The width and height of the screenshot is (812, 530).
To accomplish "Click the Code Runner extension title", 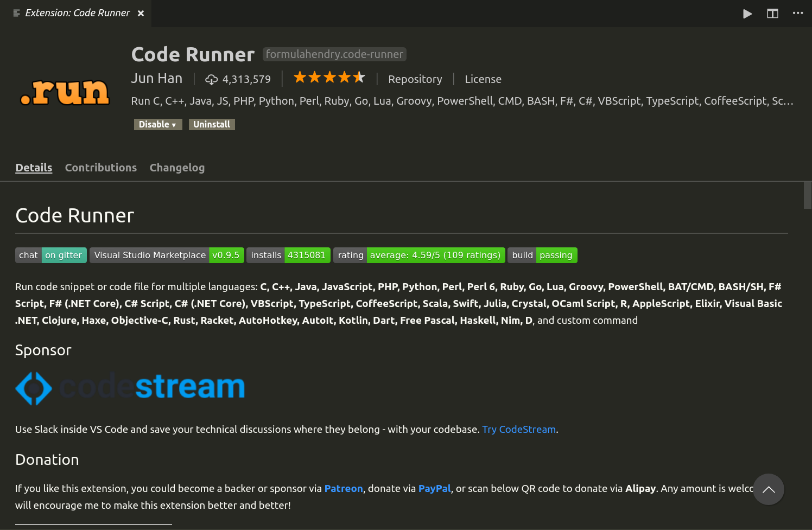I will 193,54.
